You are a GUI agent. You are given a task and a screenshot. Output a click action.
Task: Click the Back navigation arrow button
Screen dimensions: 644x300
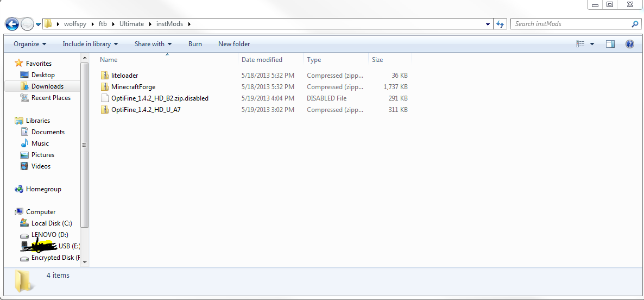point(12,24)
